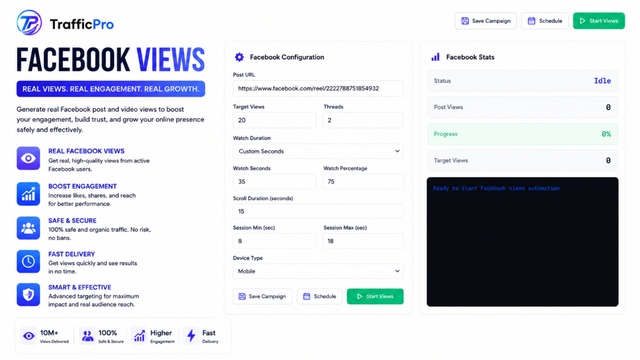This screenshot has width=640, height=360.
Task: Click the Watch Seconds input field
Action: tap(274, 182)
